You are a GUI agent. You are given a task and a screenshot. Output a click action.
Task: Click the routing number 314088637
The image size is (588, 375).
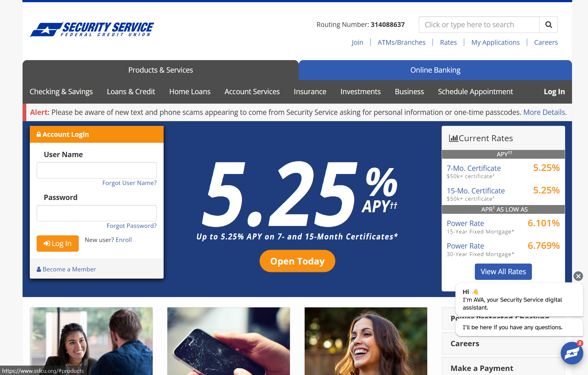point(388,24)
